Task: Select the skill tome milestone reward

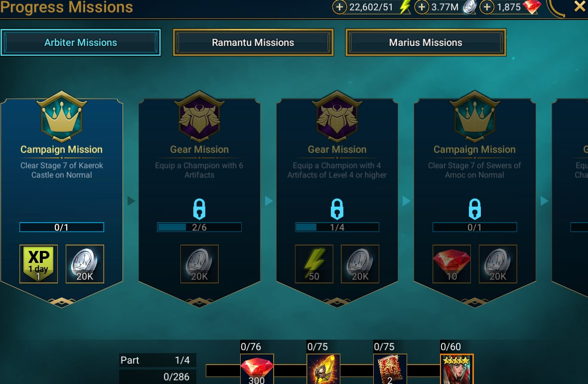Action: 390,369
